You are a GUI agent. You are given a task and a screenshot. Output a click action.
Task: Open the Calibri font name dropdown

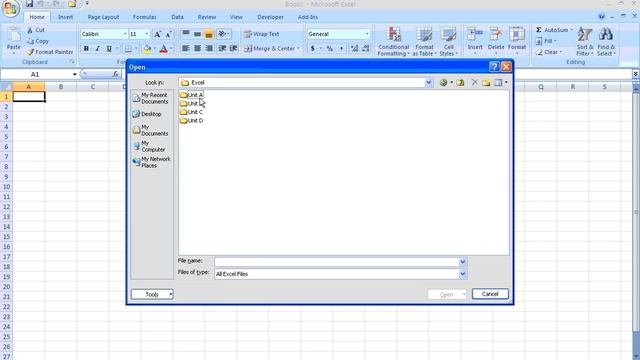[125, 34]
